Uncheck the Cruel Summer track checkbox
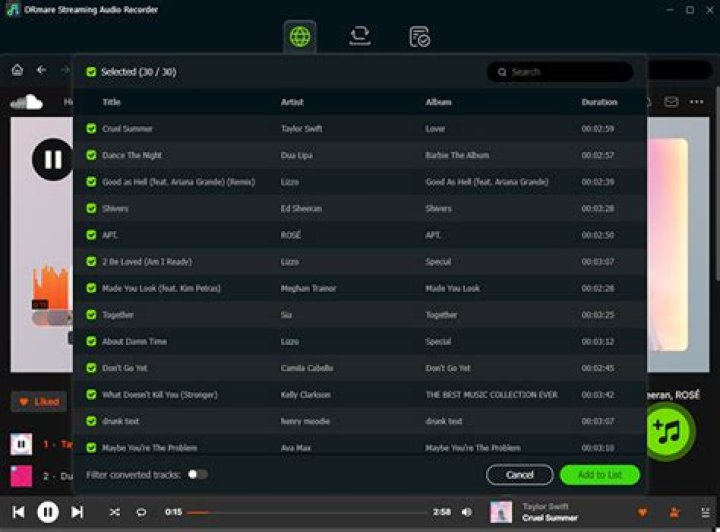 click(x=91, y=129)
